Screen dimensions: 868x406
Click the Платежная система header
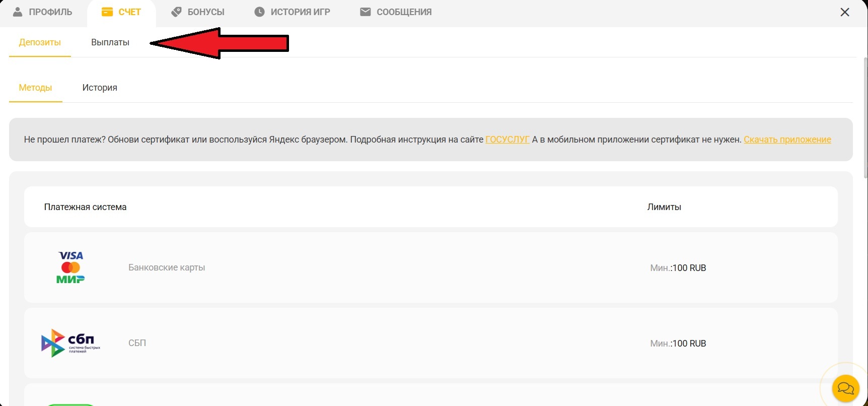tap(85, 207)
